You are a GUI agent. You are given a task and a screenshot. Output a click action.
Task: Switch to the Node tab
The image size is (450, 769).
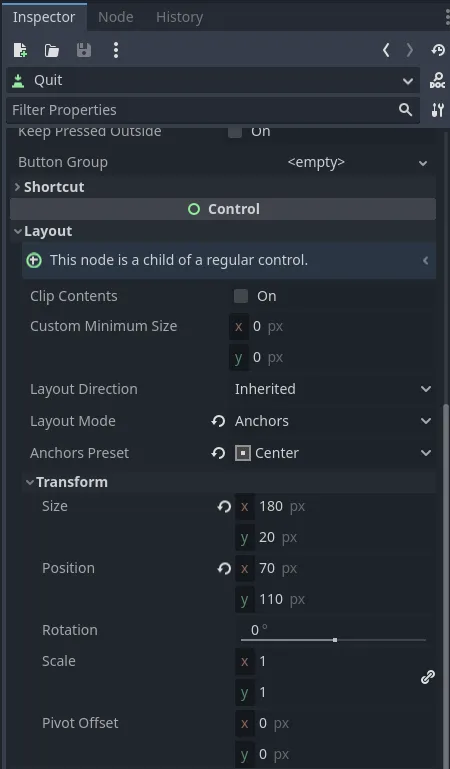(x=116, y=17)
